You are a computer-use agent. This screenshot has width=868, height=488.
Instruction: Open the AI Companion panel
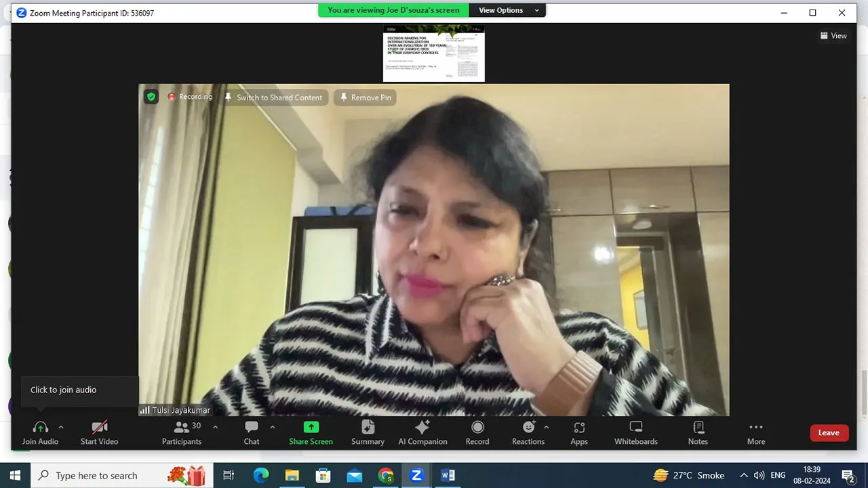pyautogui.click(x=422, y=432)
